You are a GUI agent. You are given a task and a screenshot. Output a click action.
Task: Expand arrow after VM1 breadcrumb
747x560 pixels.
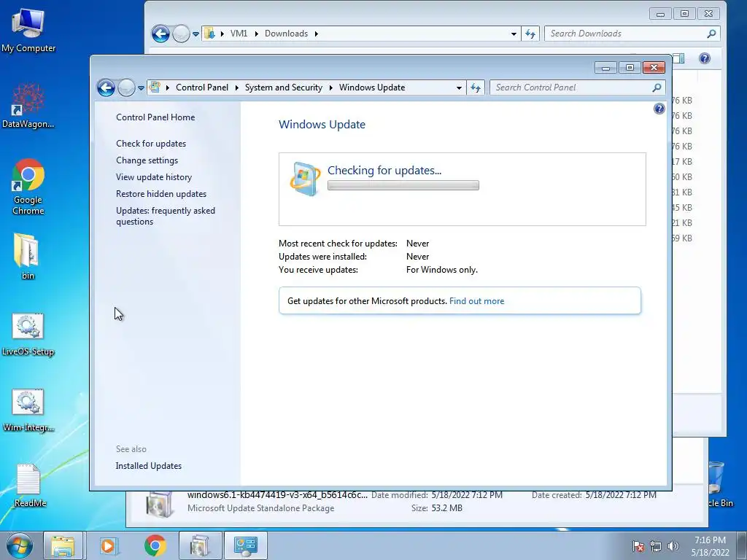point(256,34)
